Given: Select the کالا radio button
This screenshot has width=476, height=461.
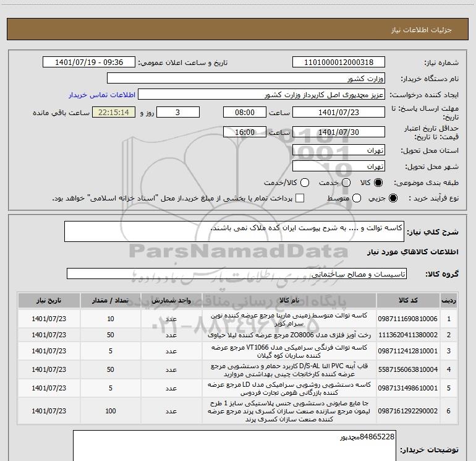Looking at the screenshot, I should 378,183.
